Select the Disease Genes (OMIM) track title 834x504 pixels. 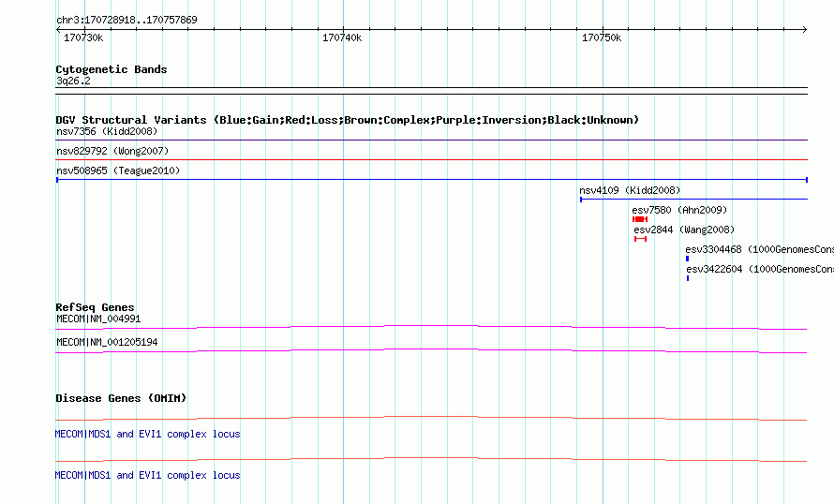[x=121, y=398]
